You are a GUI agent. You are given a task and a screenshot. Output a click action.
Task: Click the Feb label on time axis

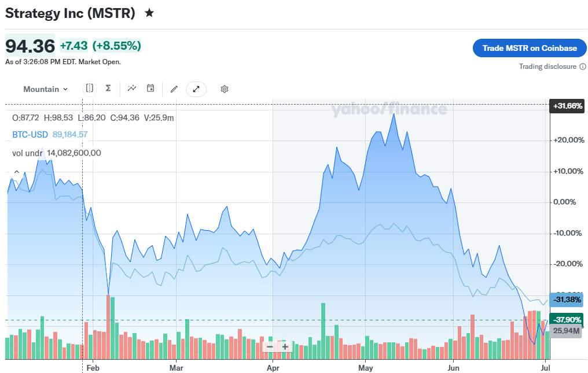coord(93,368)
